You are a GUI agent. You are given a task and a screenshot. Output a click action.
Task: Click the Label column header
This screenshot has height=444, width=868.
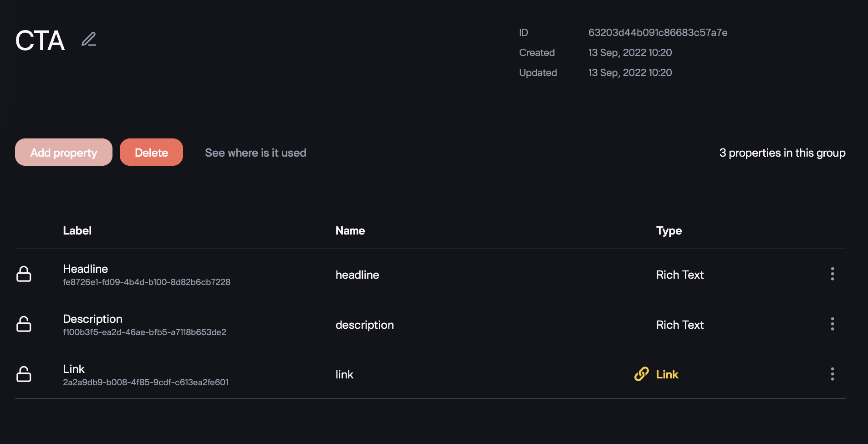click(77, 231)
